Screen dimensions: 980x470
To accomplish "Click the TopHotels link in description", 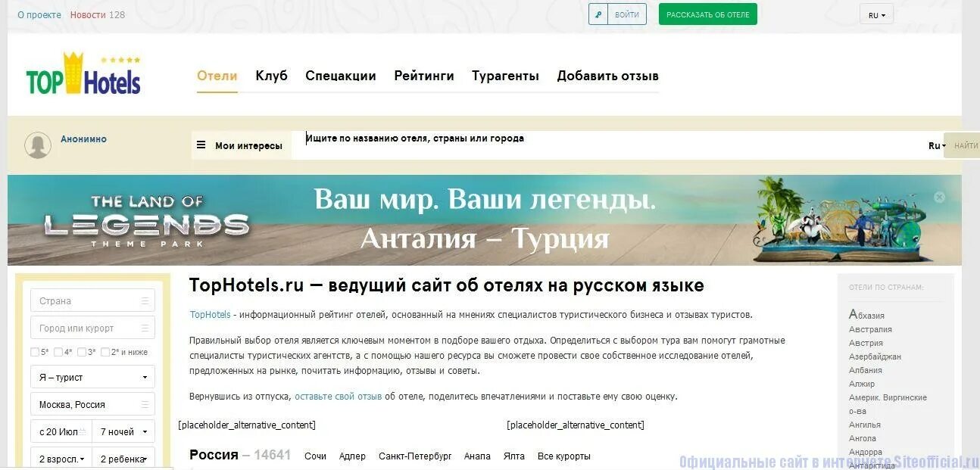I will (210, 315).
